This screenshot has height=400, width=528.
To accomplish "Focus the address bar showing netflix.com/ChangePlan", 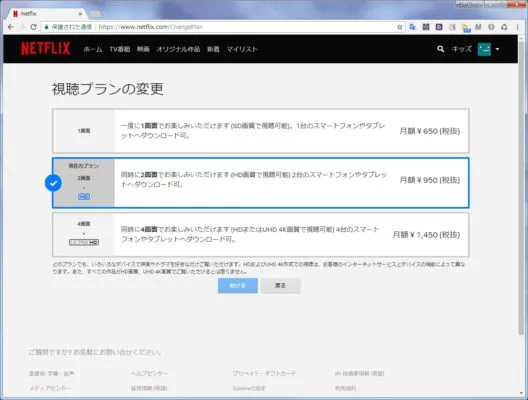I will click(222, 27).
